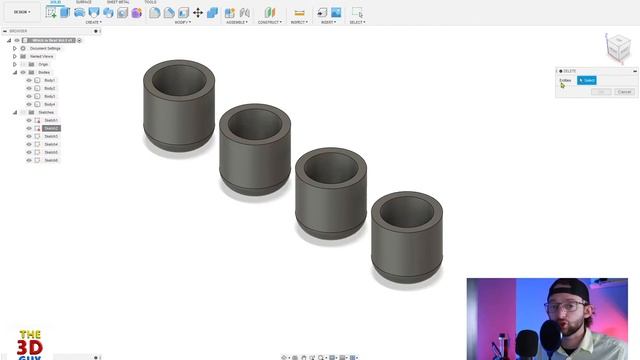Select the Hole tool in Create group
This screenshot has height=360, width=640.
coord(122,13)
